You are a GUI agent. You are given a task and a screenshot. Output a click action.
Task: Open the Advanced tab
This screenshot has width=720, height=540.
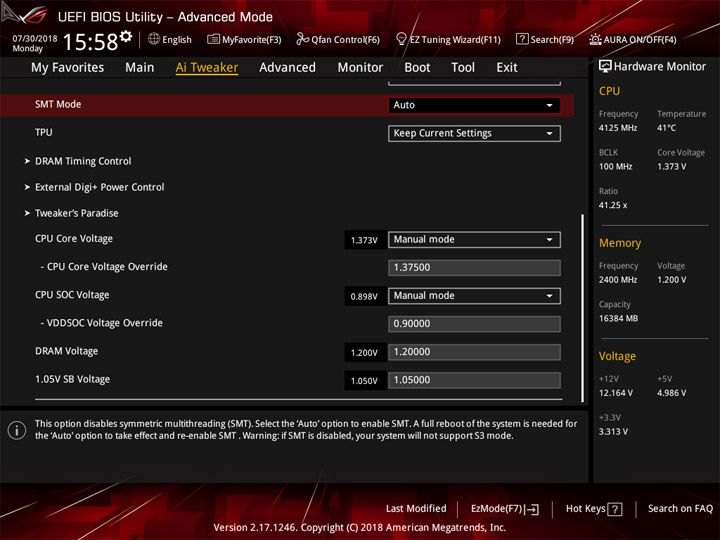[x=287, y=68]
